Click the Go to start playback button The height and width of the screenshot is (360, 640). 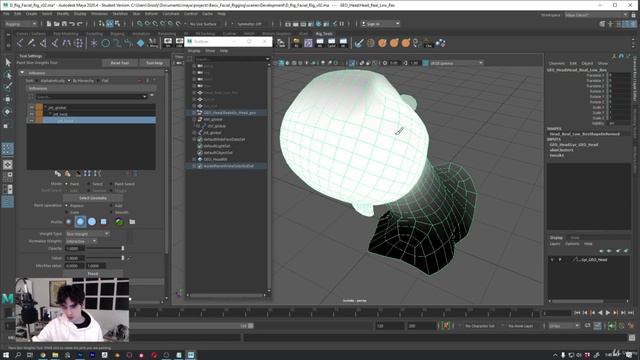[577, 313]
